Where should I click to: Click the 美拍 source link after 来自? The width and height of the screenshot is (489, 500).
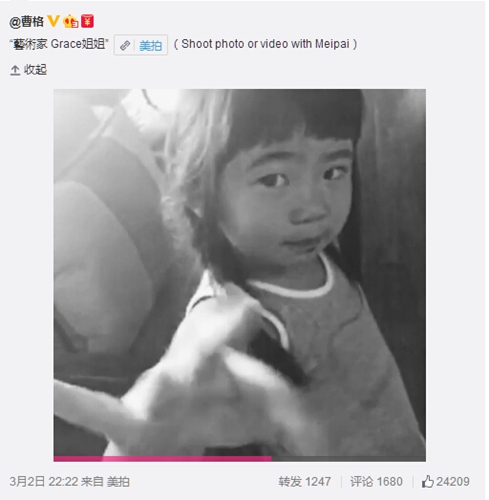[x=118, y=482]
